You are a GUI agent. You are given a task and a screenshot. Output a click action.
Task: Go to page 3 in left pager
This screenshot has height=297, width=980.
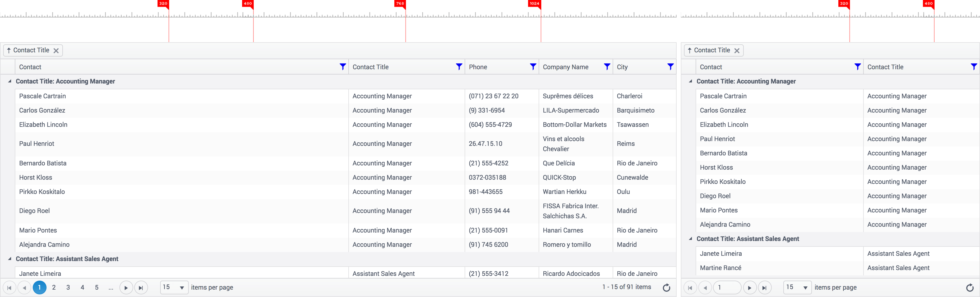[x=68, y=287]
